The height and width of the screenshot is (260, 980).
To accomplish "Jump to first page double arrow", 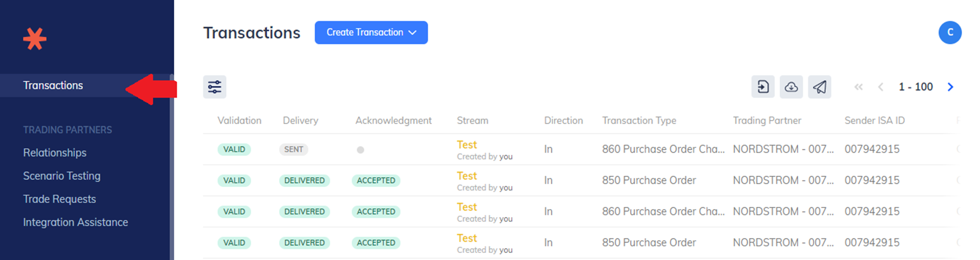I will point(858,87).
